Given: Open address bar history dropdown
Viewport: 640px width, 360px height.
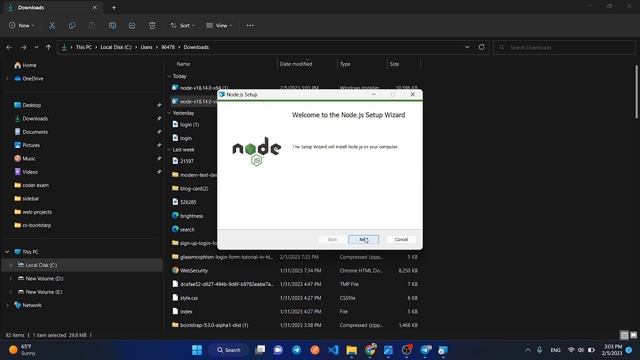Looking at the screenshot, I should [467, 47].
